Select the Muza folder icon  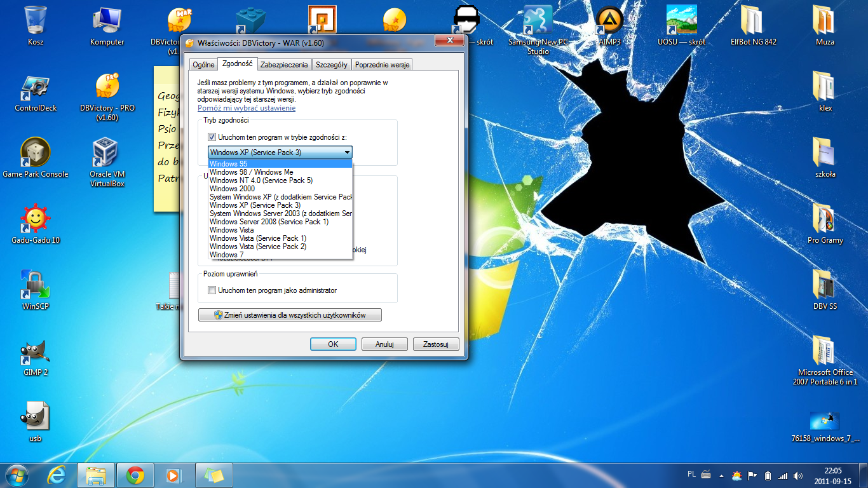825,25
